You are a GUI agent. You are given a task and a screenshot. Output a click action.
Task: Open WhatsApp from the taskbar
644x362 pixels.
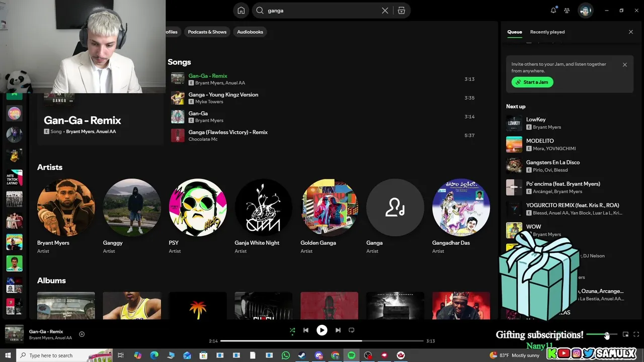(x=286, y=355)
